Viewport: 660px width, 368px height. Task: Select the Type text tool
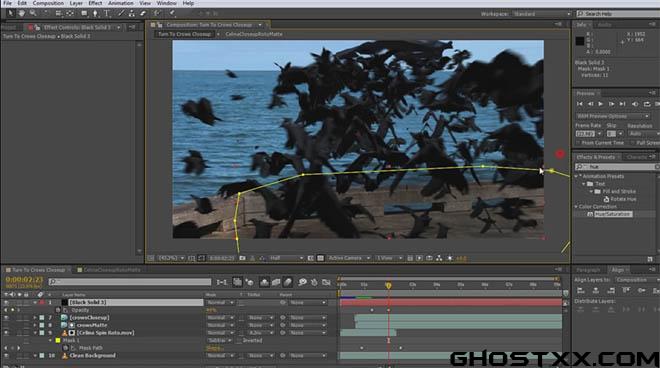click(x=107, y=13)
